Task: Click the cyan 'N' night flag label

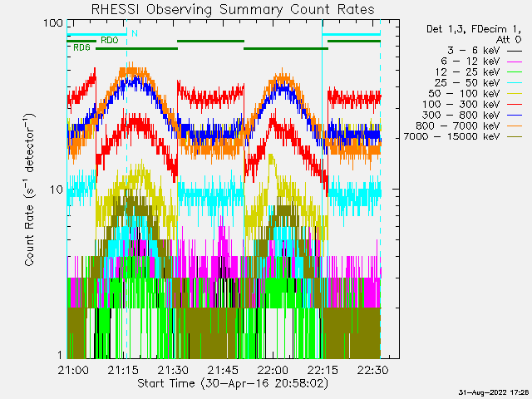Action: coord(135,33)
